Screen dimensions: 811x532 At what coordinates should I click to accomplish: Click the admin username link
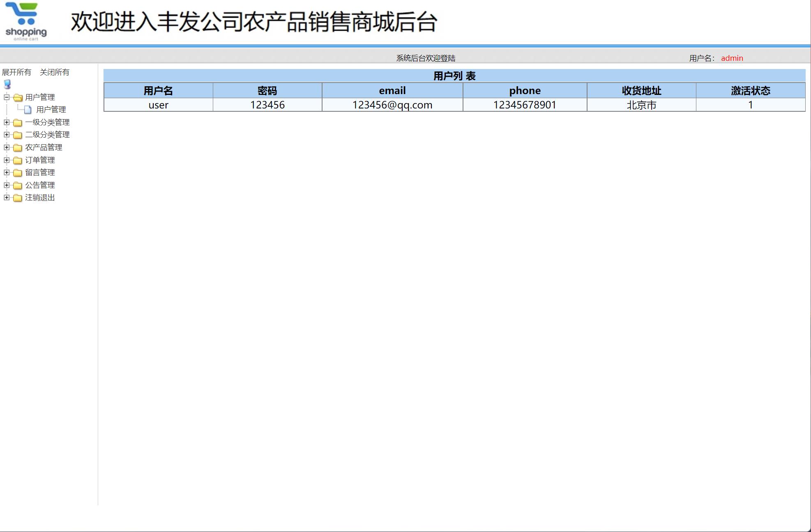(x=732, y=58)
